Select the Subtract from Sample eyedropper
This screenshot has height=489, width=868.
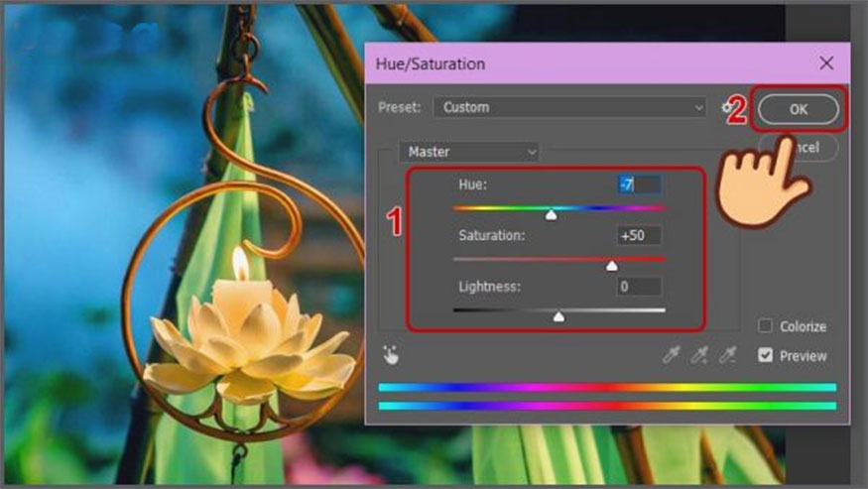pyautogui.click(x=728, y=354)
